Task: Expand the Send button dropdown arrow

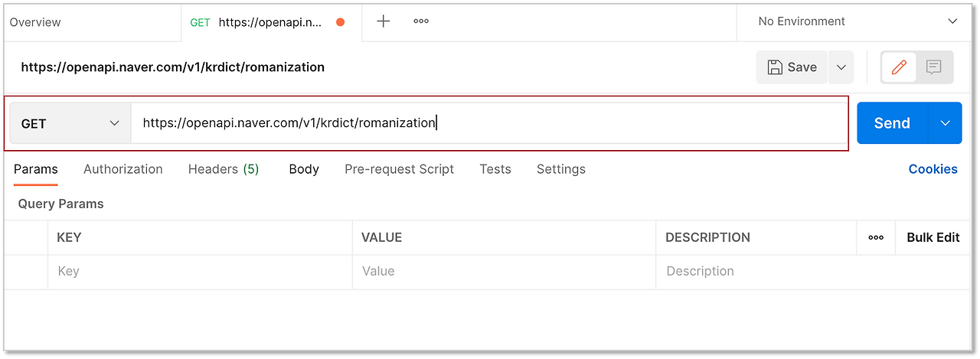Action: [946, 123]
